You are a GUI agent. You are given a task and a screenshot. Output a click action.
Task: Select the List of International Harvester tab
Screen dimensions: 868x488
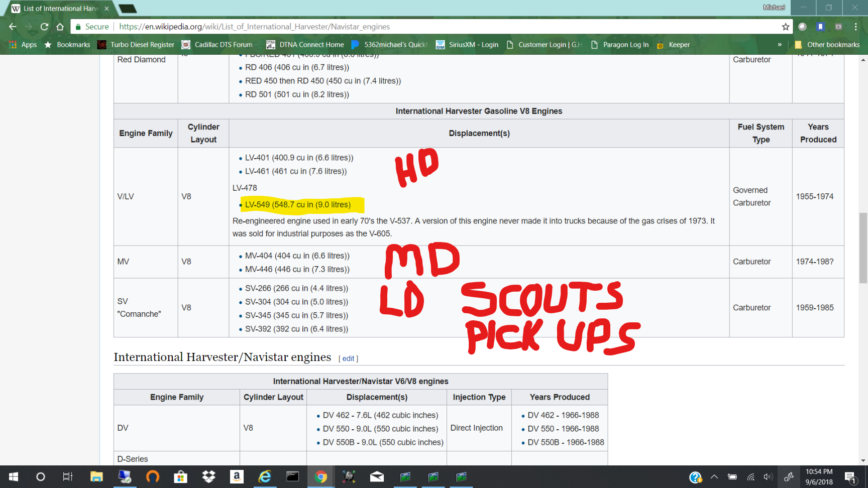(60, 9)
